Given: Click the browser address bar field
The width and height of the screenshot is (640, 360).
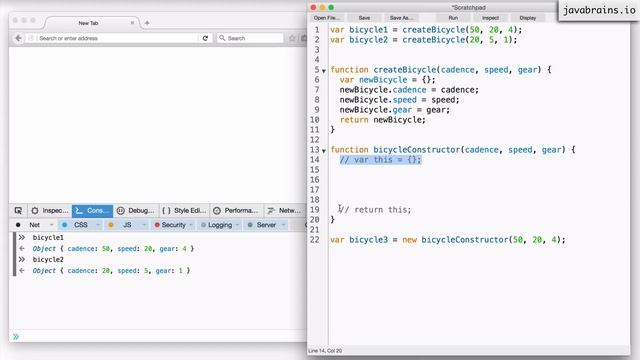Looking at the screenshot, I should (118, 38).
